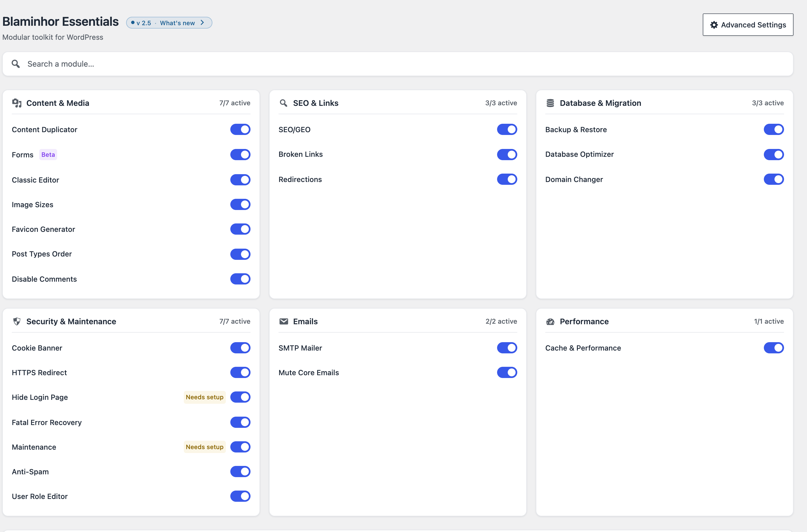Click the Blaminhor Essentials title

click(61, 21)
